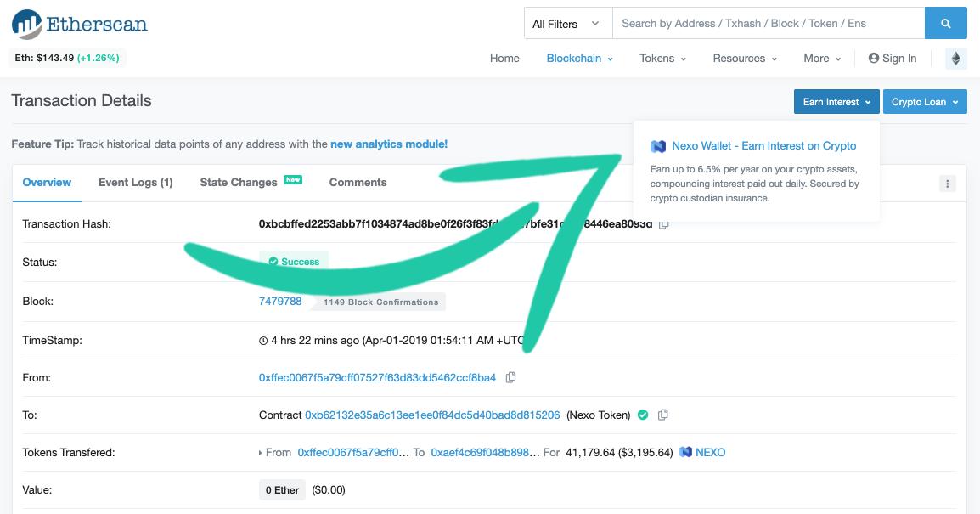Open the Earn Interest dropdown
The width and height of the screenshot is (980, 514).
[x=836, y=102]
